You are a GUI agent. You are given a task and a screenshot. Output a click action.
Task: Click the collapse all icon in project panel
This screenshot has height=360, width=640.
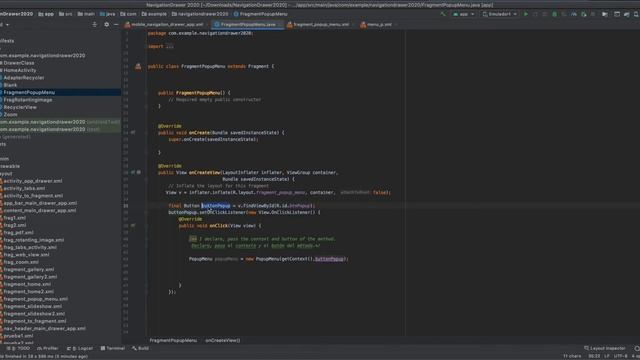tap(95, 24)
